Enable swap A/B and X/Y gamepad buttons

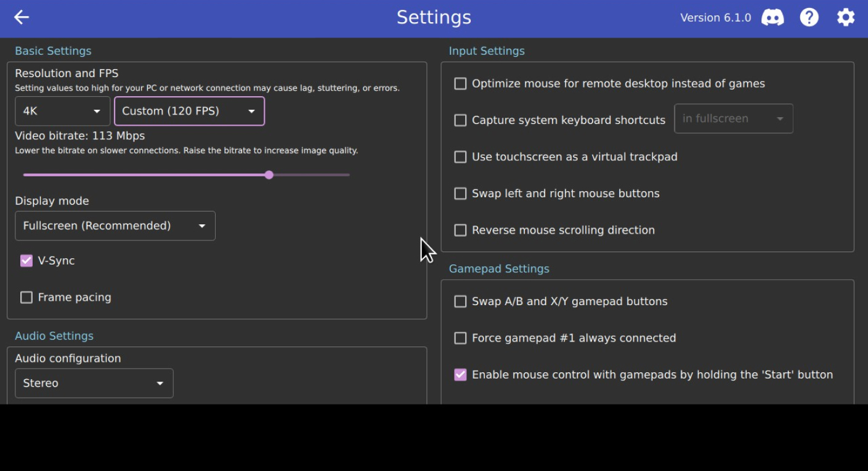(x=460, y=301)
